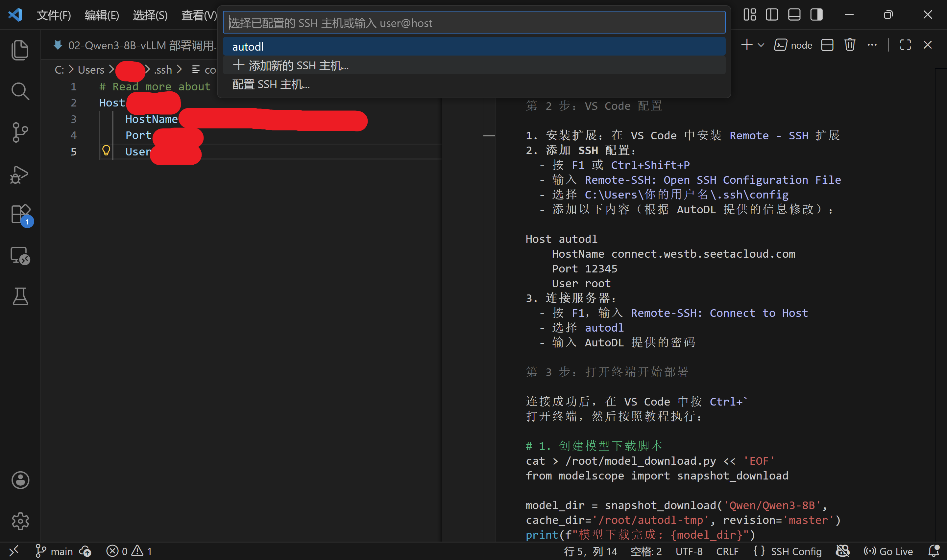947x560 pixels.
Task: Open the Search view in activity bar
Action: tap(20, 91)
